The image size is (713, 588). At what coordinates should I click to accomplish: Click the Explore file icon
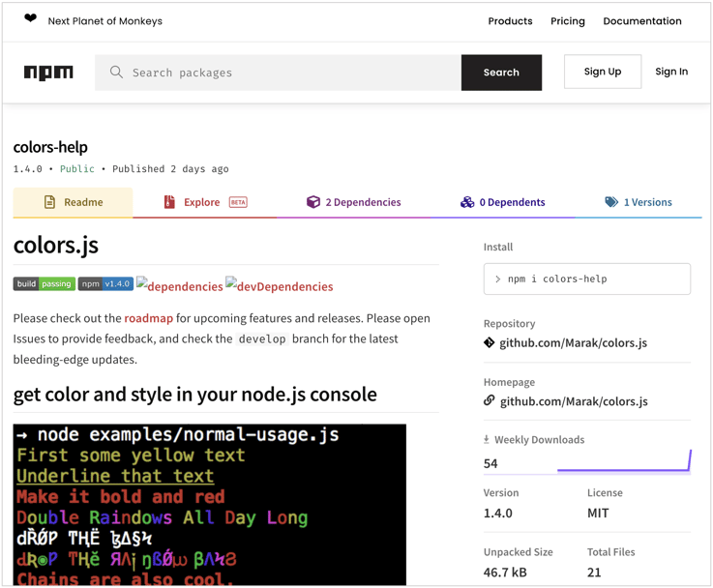[169, 202]
